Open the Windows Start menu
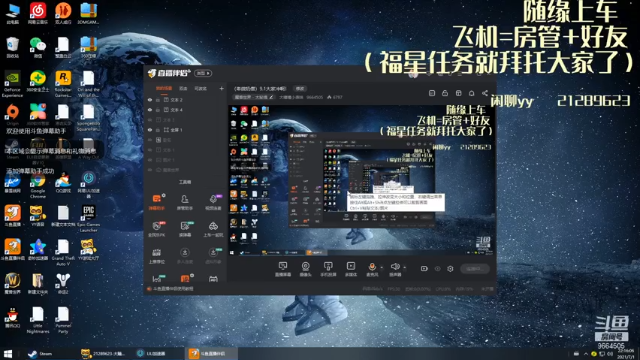The width and height of the screenshot is (640, 360). tap(8, 353)
